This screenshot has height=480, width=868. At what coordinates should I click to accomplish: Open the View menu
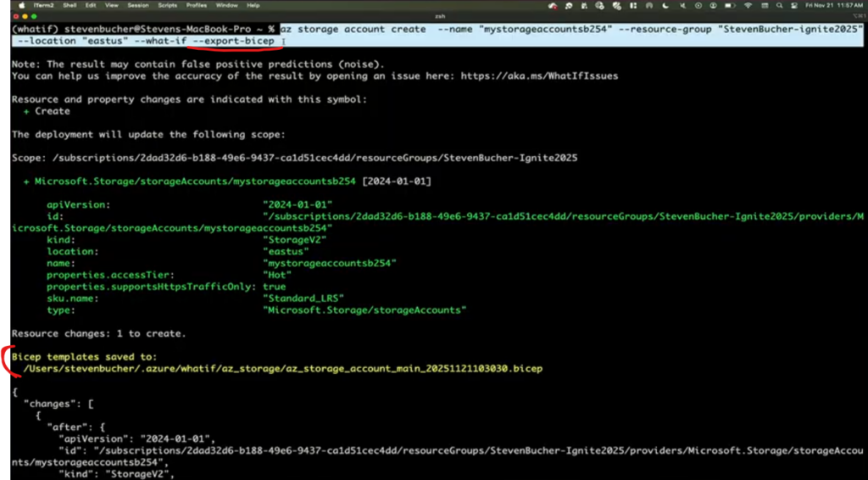click(x=113, y=5)
